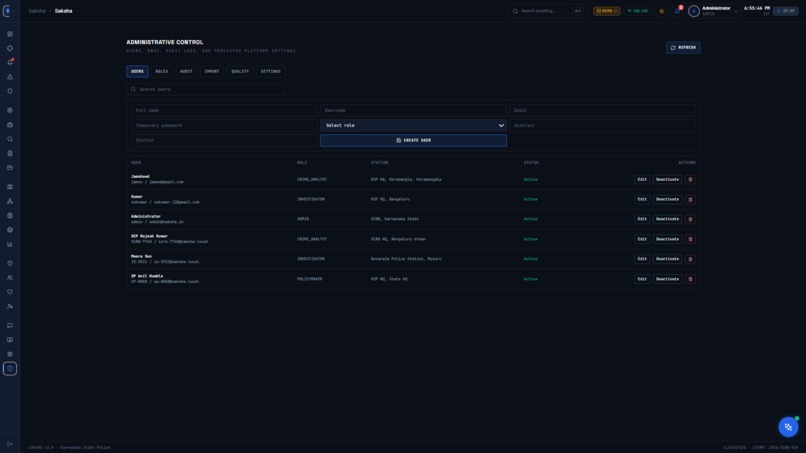This screenshot has height=453, width=806.
Task: Focus the District field
Action: pyautogui.click(x=602, y=125)
